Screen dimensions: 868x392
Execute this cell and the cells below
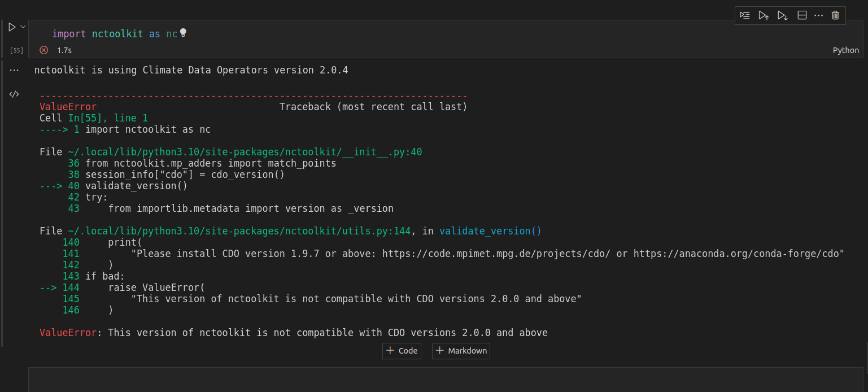[x=782, y=15]
